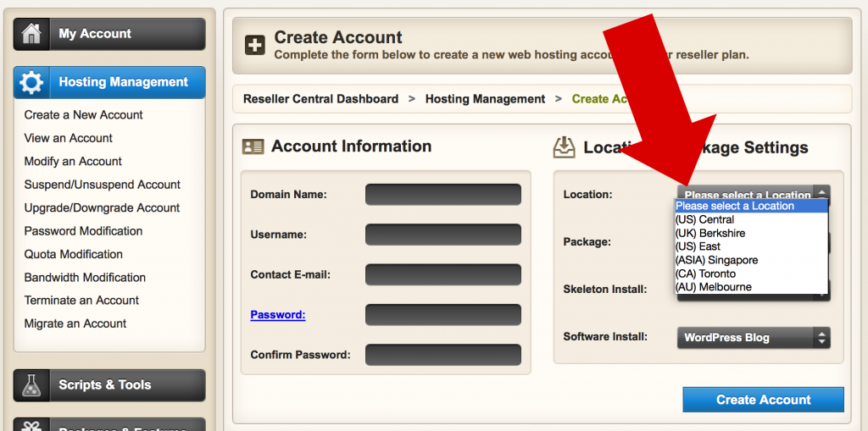The height and width of the screenshot is (431, 868).
Task: Focus the Confirm Password field
Action: [442, 355]
